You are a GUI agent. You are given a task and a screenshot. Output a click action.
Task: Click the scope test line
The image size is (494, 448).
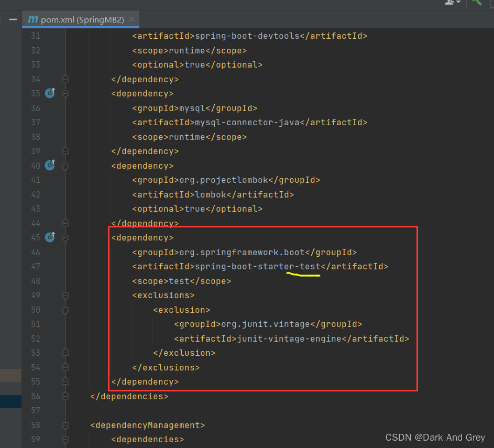[182, 281]
